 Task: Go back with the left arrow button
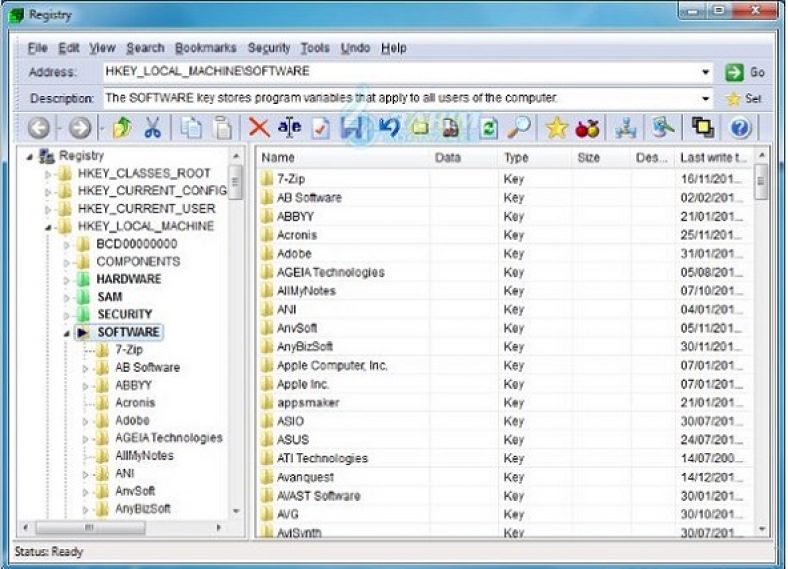39,128
